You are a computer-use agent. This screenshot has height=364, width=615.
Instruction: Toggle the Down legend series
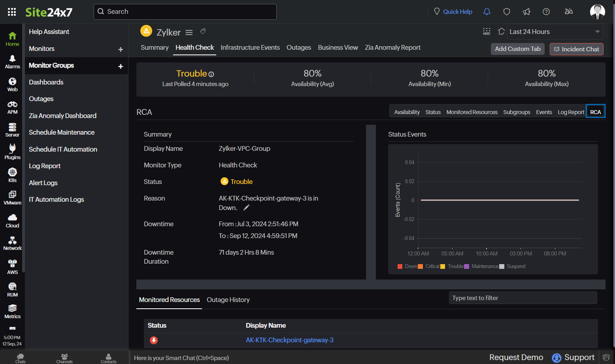pyautogui.click(x=407, y=266)
